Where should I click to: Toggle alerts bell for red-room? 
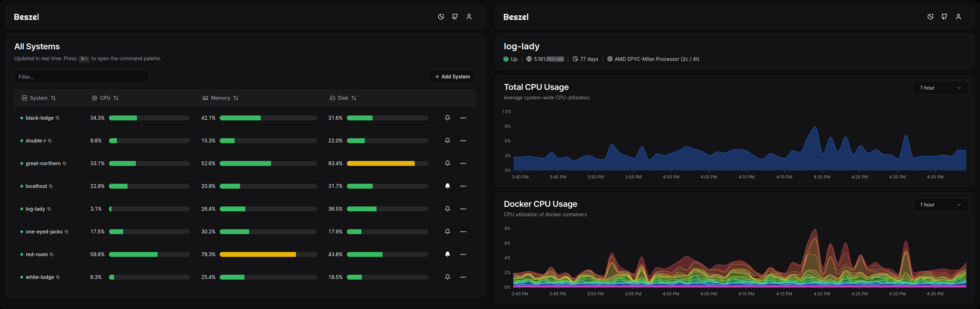click(447, 254)
